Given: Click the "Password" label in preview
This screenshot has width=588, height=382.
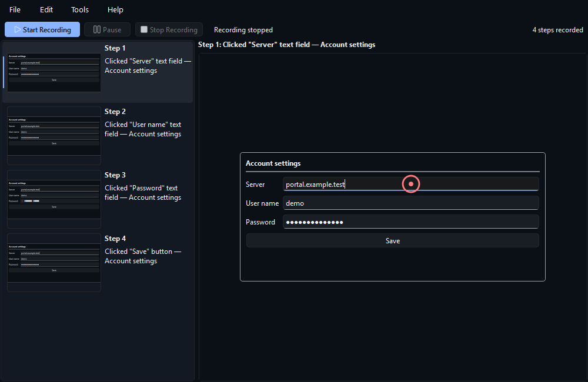Looking at the screenshot, I should pos(260,222).
